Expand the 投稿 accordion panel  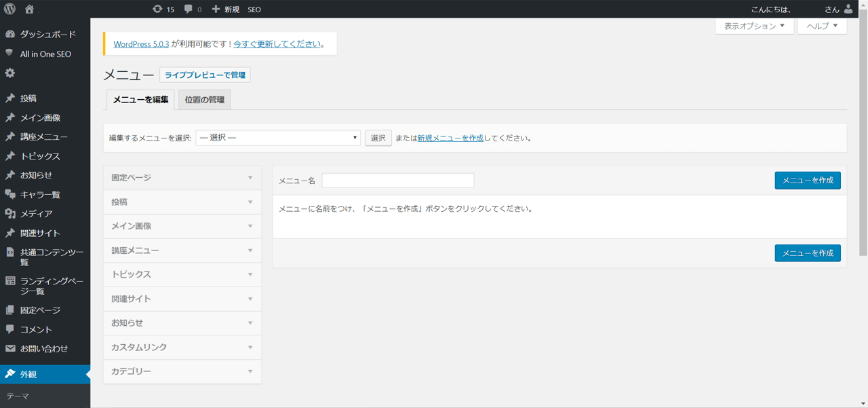coord(182,202)
